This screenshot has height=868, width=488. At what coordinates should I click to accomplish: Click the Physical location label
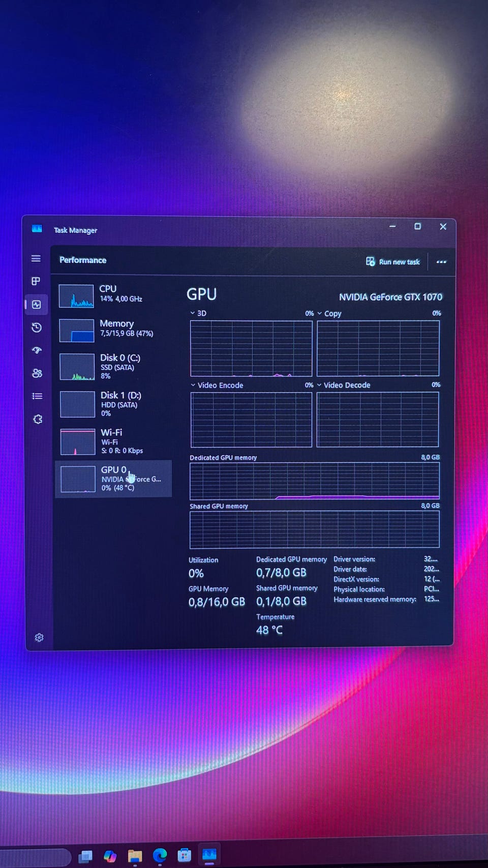click(x=359, y=589)
